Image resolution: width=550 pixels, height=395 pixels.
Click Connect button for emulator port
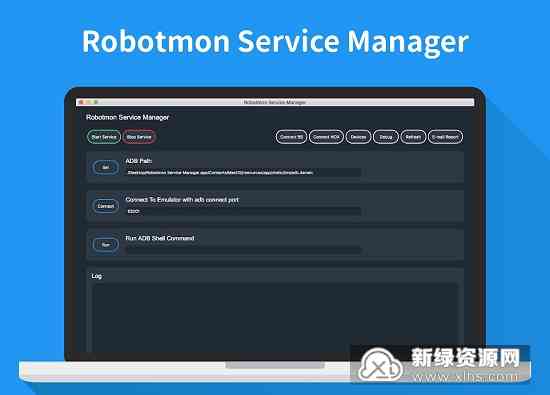click(x=106, y=206)
